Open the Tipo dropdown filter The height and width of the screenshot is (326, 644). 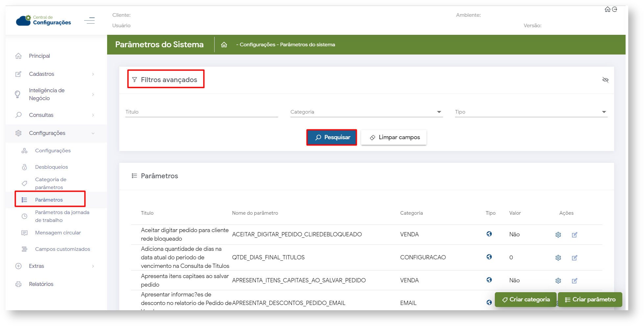pos(531,112)
